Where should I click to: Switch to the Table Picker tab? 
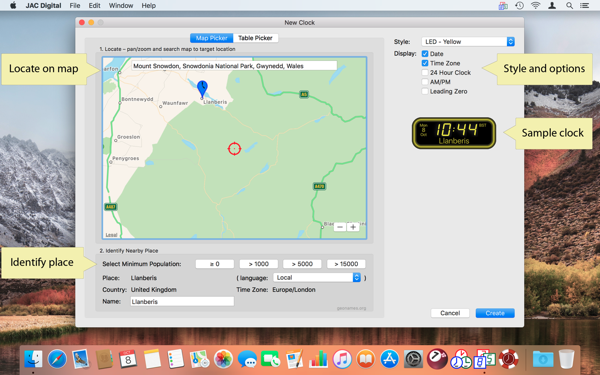click(255, 38)
